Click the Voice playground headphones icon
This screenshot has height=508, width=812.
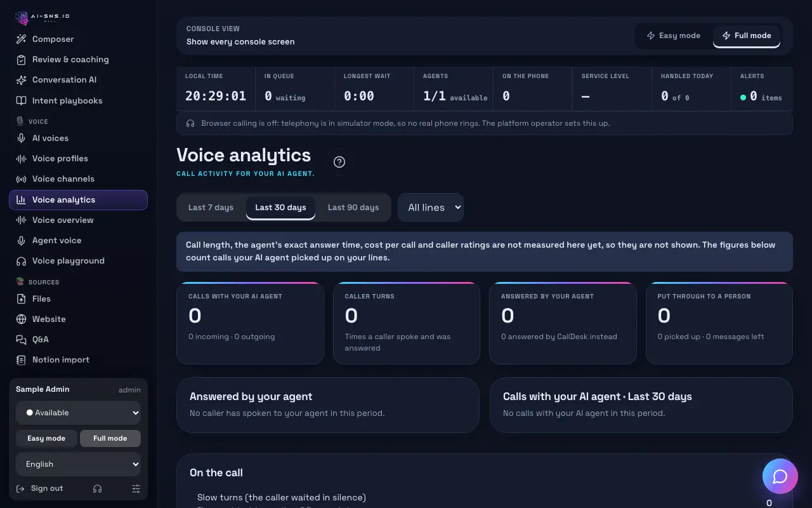[x=21, y=261]
